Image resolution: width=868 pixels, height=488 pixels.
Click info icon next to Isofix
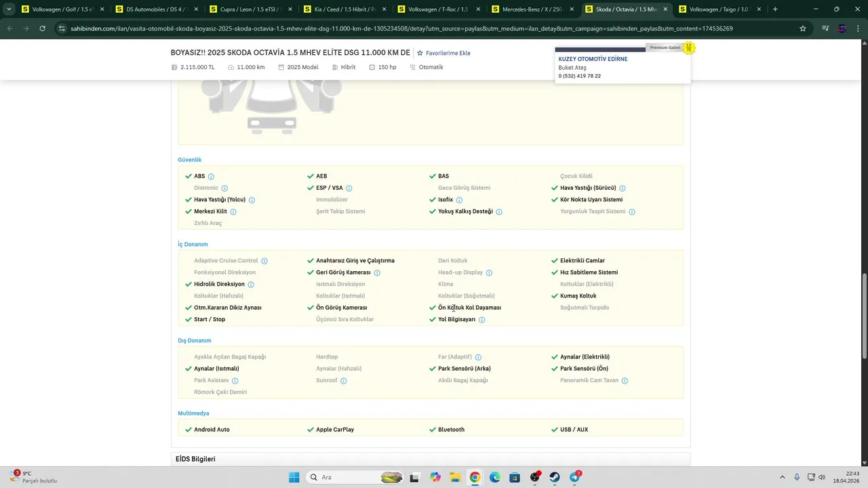point(459,200)
